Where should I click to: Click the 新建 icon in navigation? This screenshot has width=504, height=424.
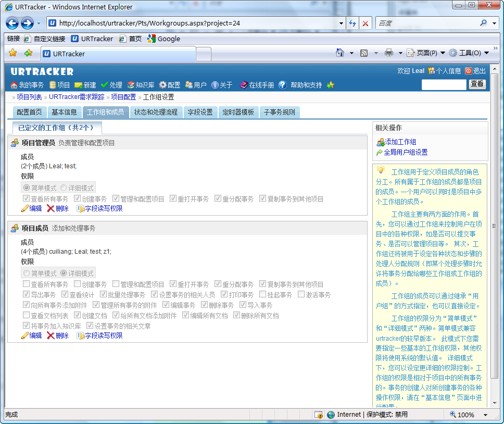pyautogui.click(x=79, y=85)
